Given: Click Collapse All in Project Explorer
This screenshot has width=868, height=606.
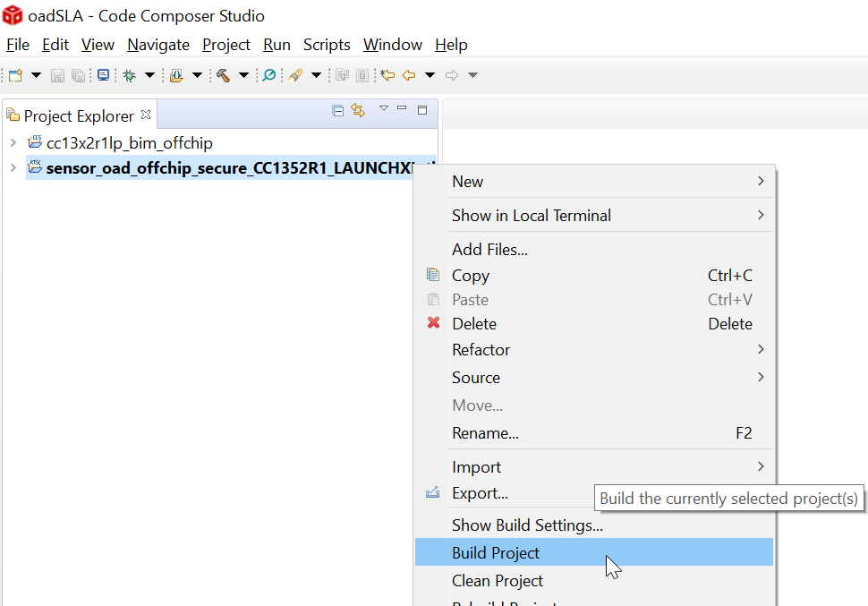Looking at the screenshot, I should click(x=337, y=111).
